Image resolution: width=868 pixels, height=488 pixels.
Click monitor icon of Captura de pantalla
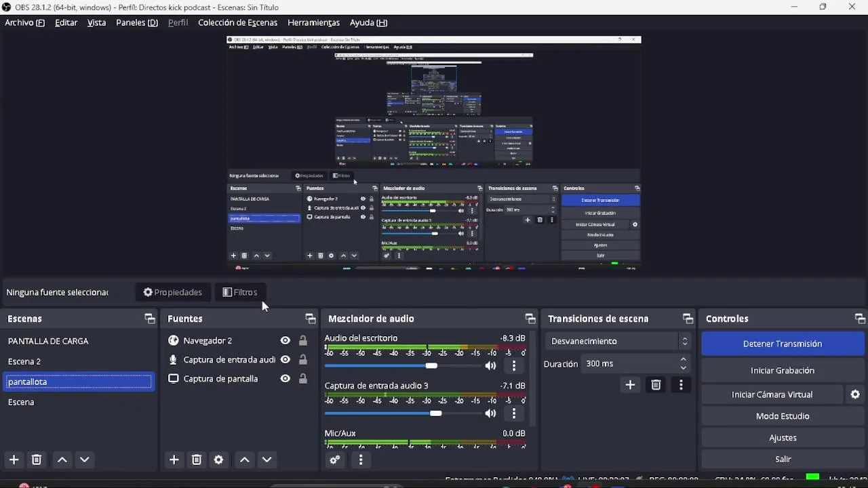[x=174, y=379]
